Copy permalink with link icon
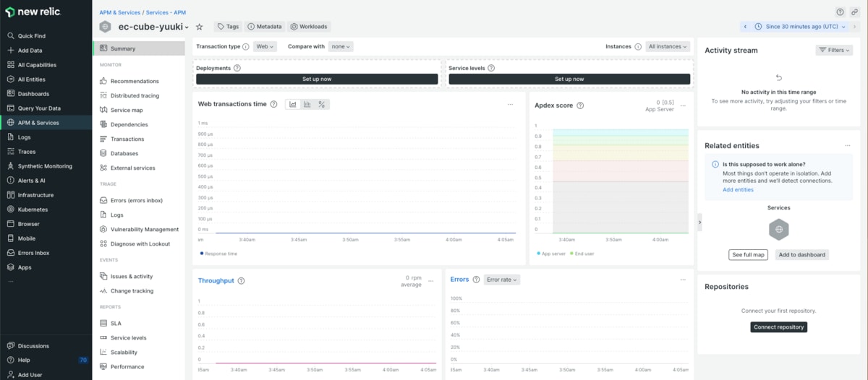 pos(854,12)
